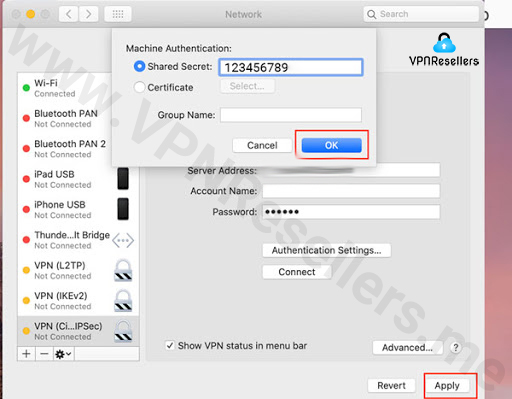Click the Connect button
This screenshot has width=512, height=399.
297,272
